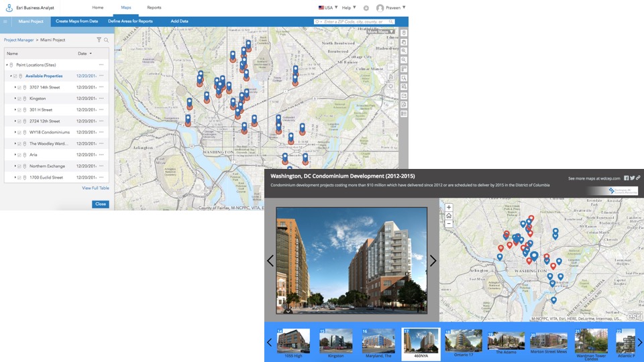Viewport: 644px width, 362px height.
Task: Select the Morton Street Mews thumbnail
Action: 548,343
